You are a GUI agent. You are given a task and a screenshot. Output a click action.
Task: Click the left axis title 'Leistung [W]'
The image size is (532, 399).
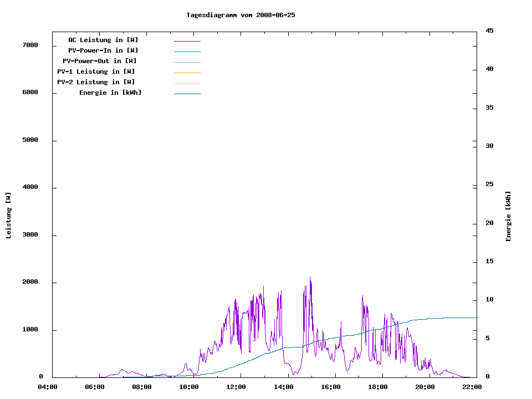pos(8,216)
